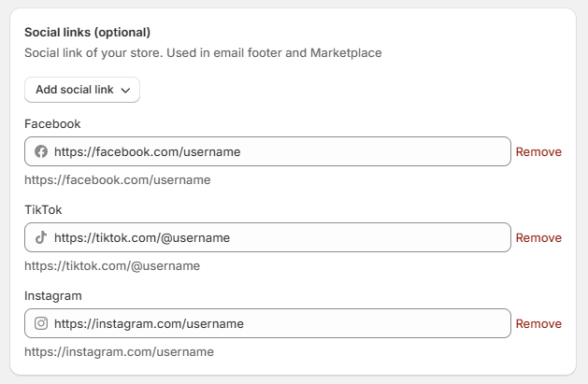Click the helper text below the TikTok field

[112, 265]
